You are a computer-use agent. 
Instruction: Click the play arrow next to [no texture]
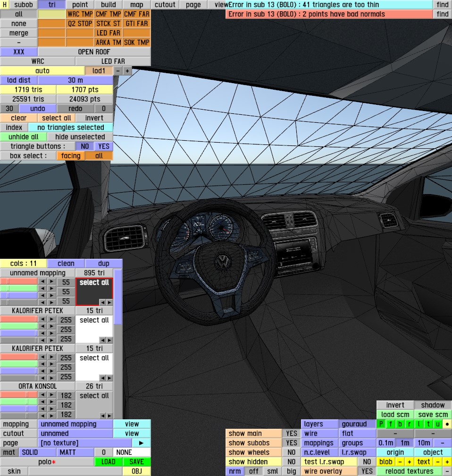click(x=141, y=443)
